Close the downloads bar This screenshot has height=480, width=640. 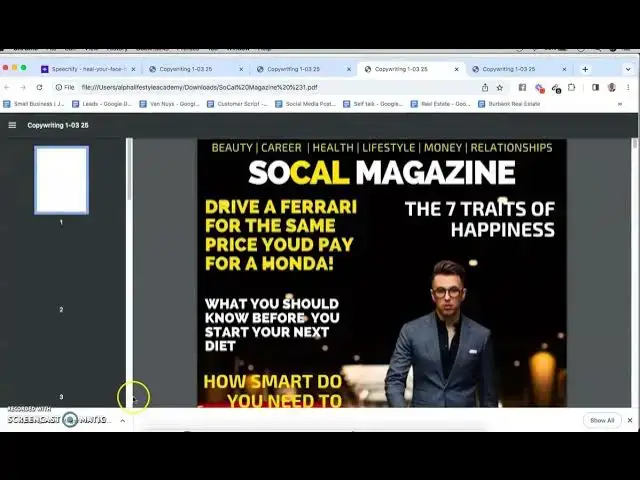click(x=630, y=420)
